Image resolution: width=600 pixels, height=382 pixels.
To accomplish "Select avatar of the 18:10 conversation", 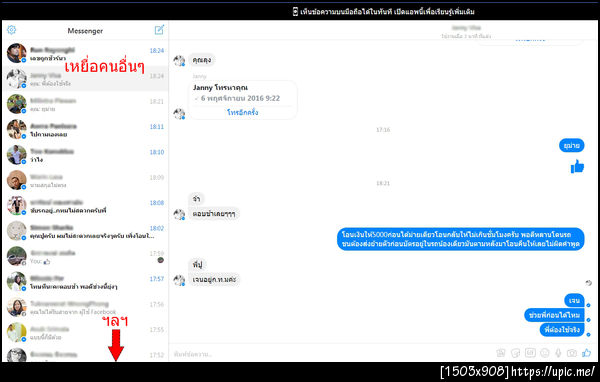I will click(16, 154).
